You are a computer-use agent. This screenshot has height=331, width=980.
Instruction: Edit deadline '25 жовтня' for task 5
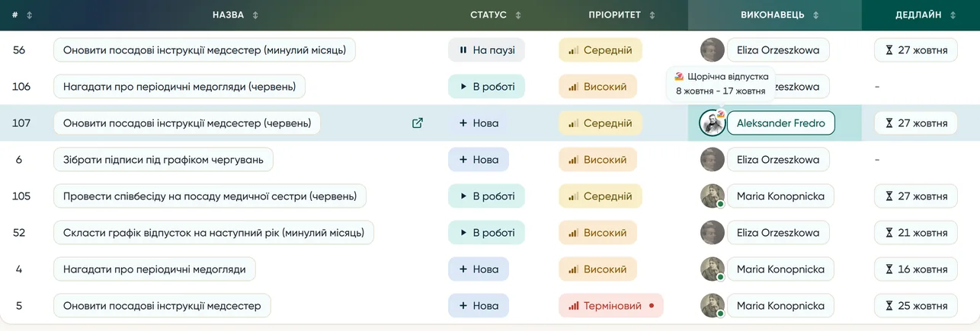point(915,306)
